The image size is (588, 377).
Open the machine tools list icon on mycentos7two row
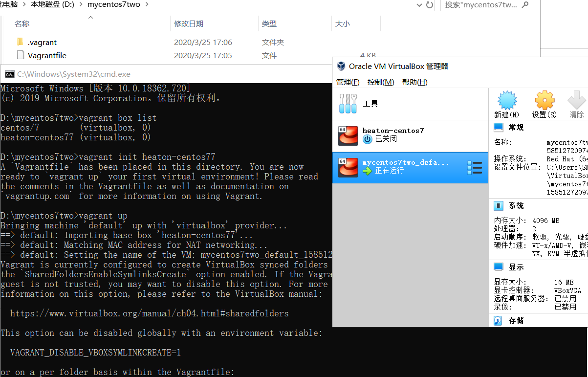(x=475, y=167)
